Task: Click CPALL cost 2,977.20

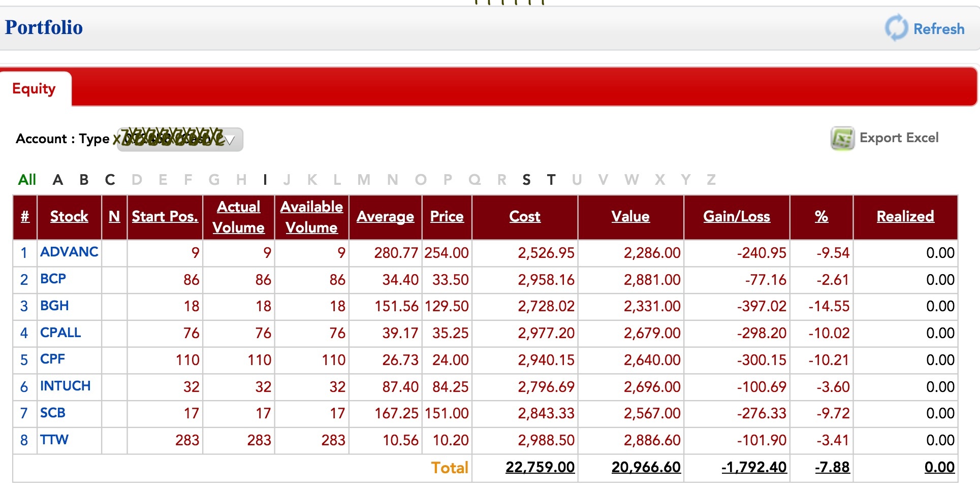Action: click(546, 333)
